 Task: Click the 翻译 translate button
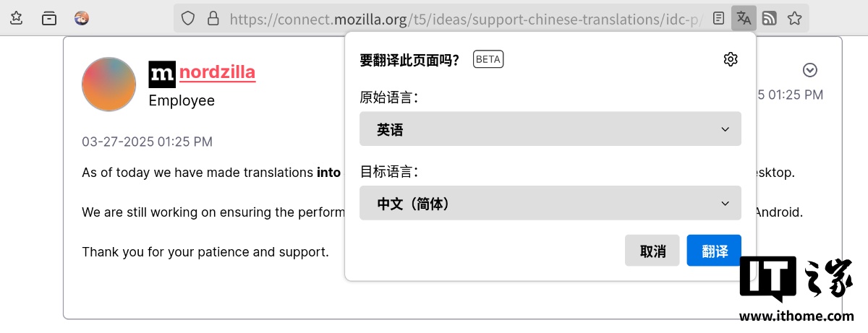714,251
